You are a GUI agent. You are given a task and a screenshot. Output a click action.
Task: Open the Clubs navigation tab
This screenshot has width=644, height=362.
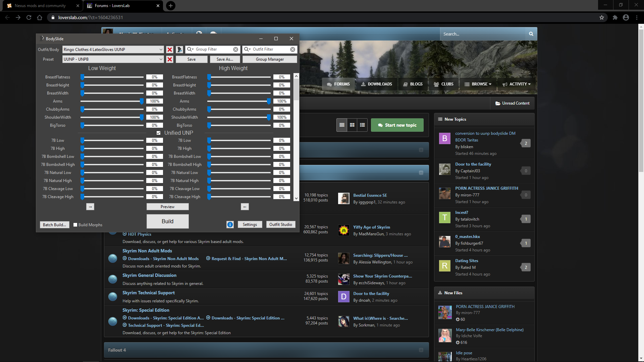[443, 84]
